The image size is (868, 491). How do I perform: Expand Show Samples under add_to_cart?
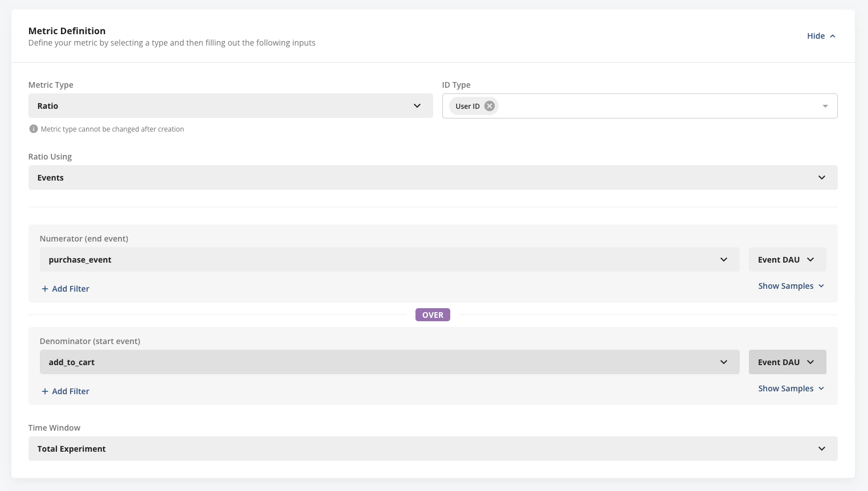(x=791, y=388)
